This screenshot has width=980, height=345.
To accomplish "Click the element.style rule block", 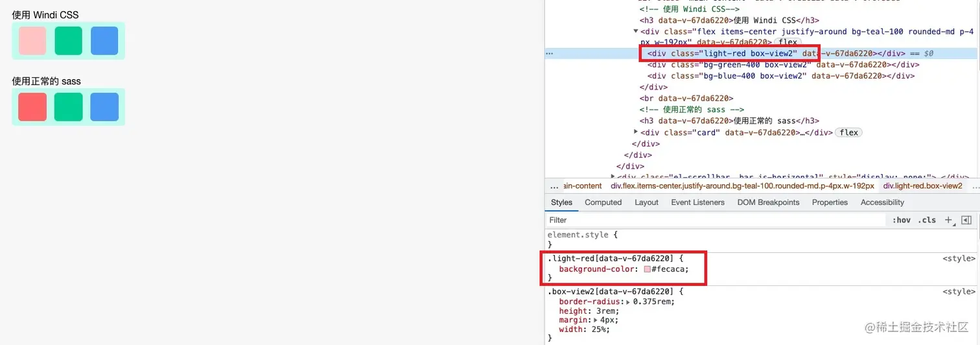I will (x=761, y=239).
